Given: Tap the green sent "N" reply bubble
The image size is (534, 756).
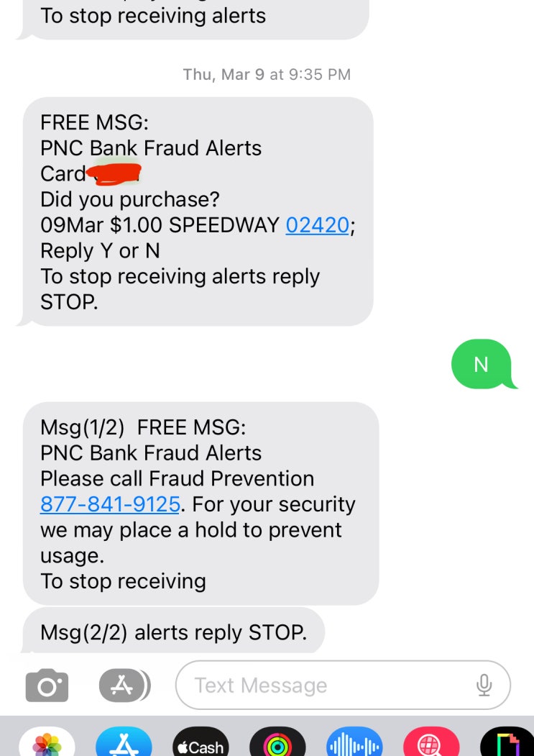Looking at the screenshot, I should pos(481,365).
